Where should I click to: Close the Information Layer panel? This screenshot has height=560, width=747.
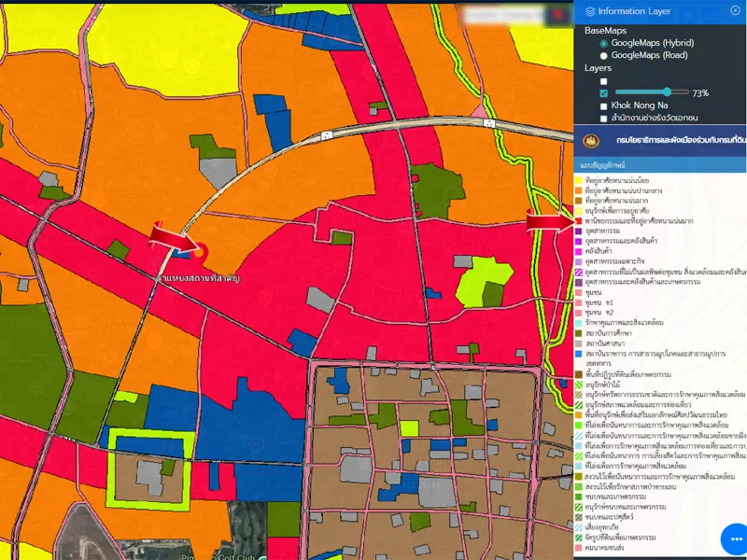click(735, 11)
